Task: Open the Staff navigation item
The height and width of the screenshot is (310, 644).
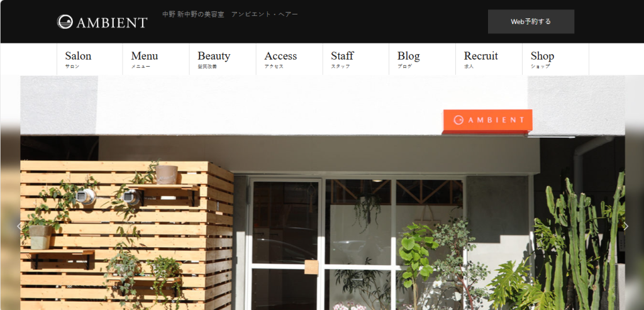Action: coord(356,59)
